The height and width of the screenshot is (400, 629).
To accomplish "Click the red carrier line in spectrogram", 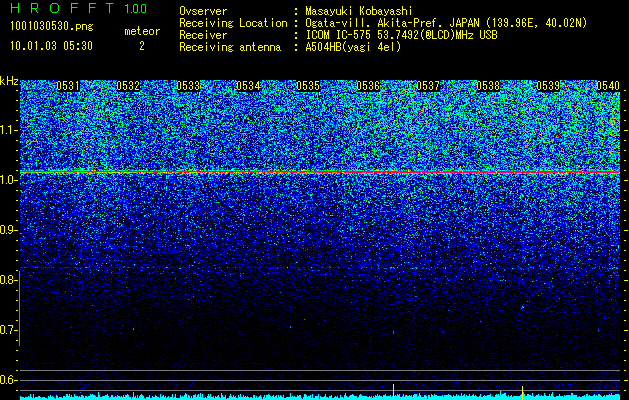I will click(320, 172).
